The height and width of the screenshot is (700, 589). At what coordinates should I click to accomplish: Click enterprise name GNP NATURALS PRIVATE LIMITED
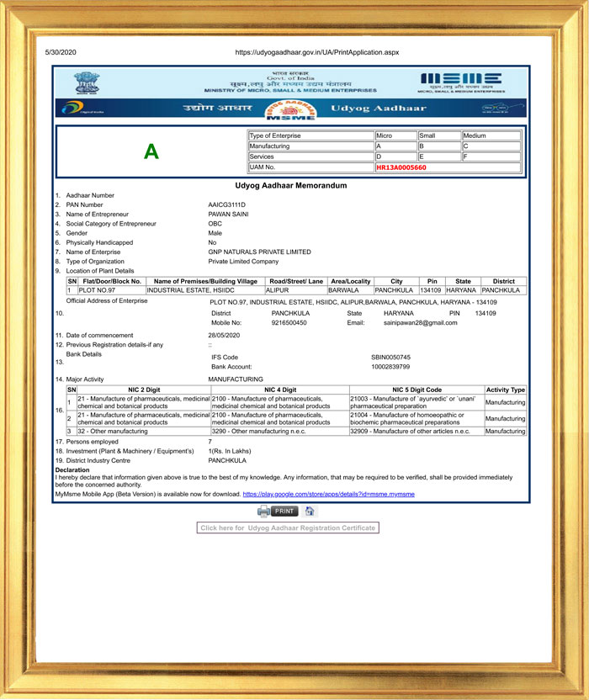click(259, 252)
